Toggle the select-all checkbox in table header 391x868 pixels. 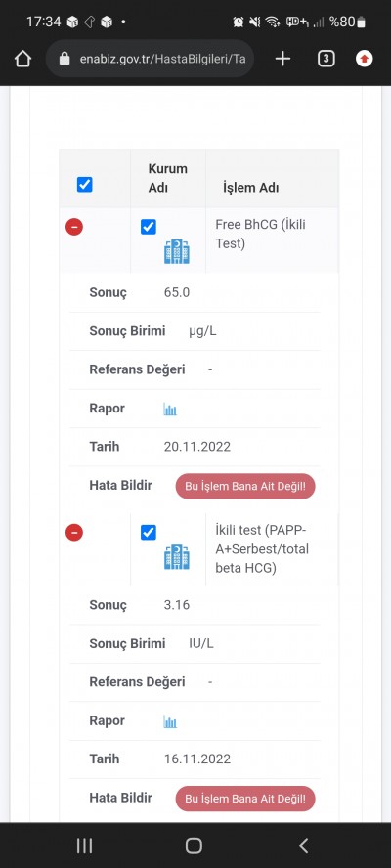85,185
